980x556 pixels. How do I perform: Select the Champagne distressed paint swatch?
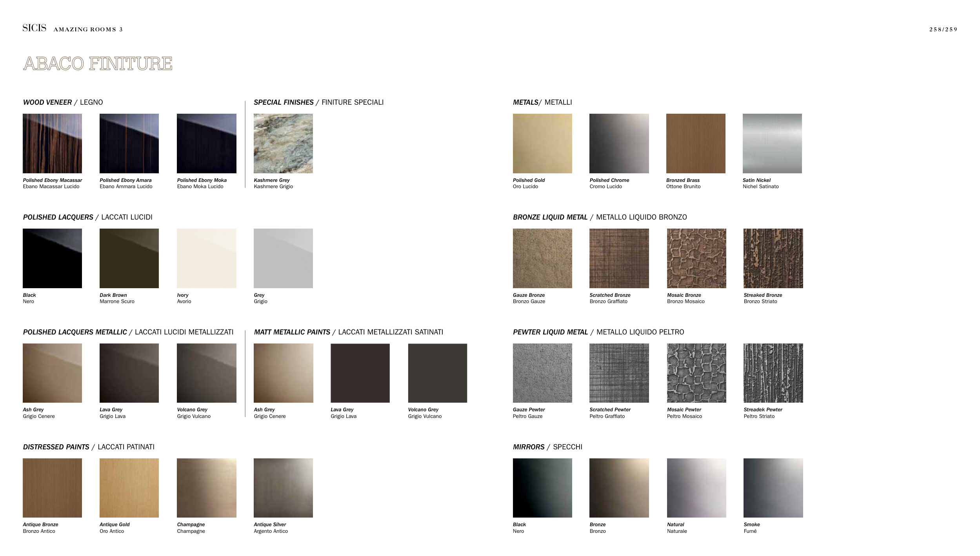(x=206, y=488)
